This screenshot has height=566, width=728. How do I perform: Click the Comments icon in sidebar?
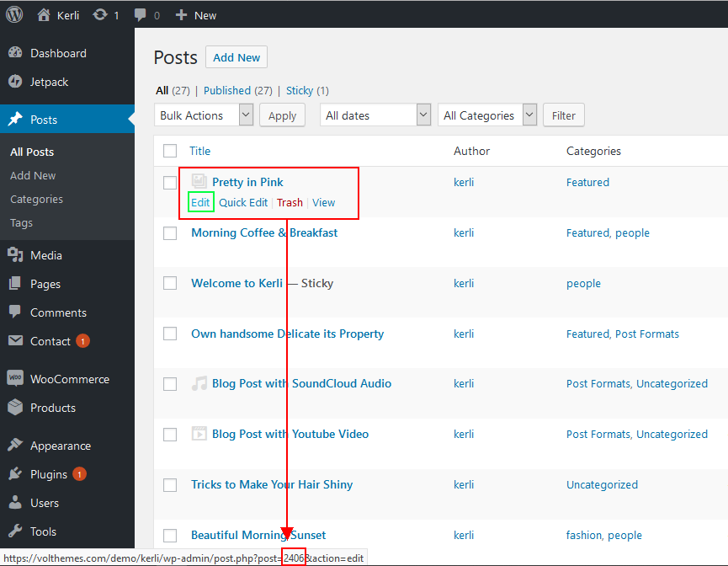pos(15,312)
